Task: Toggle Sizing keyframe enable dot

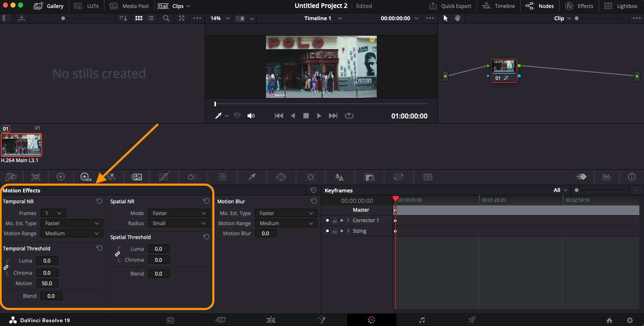Action: [328, 231]
